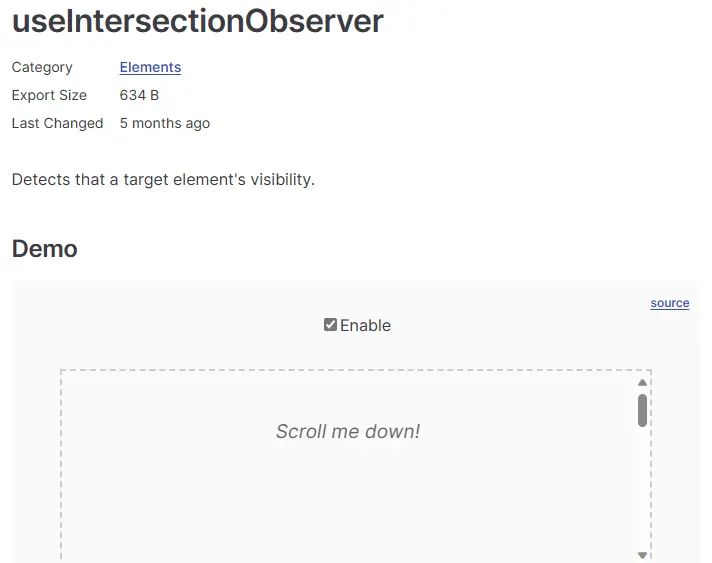Click the Category label

pyautogui.click(x=42, y=68)
